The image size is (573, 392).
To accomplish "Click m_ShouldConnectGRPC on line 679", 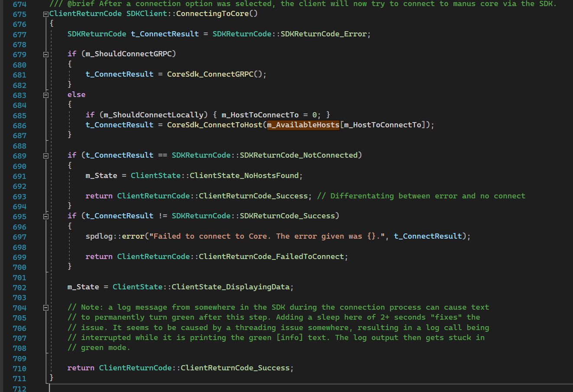I will point(129,54).
